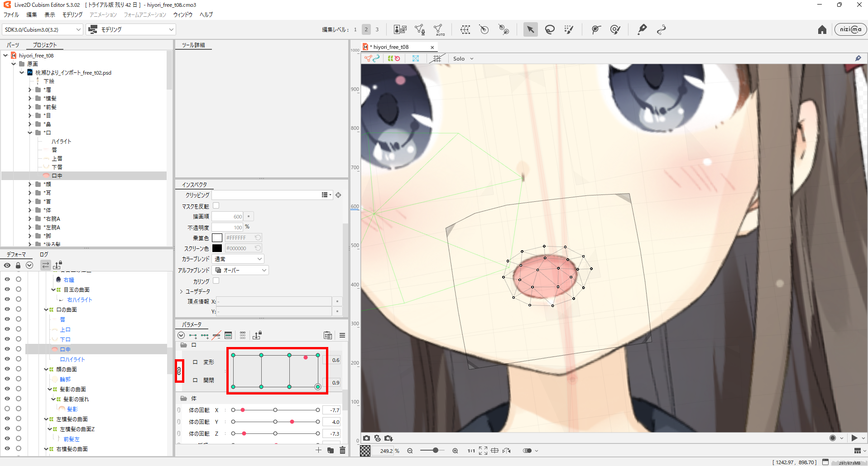Select the Arrow selection tool
The image size is (868, 466).
530,30
